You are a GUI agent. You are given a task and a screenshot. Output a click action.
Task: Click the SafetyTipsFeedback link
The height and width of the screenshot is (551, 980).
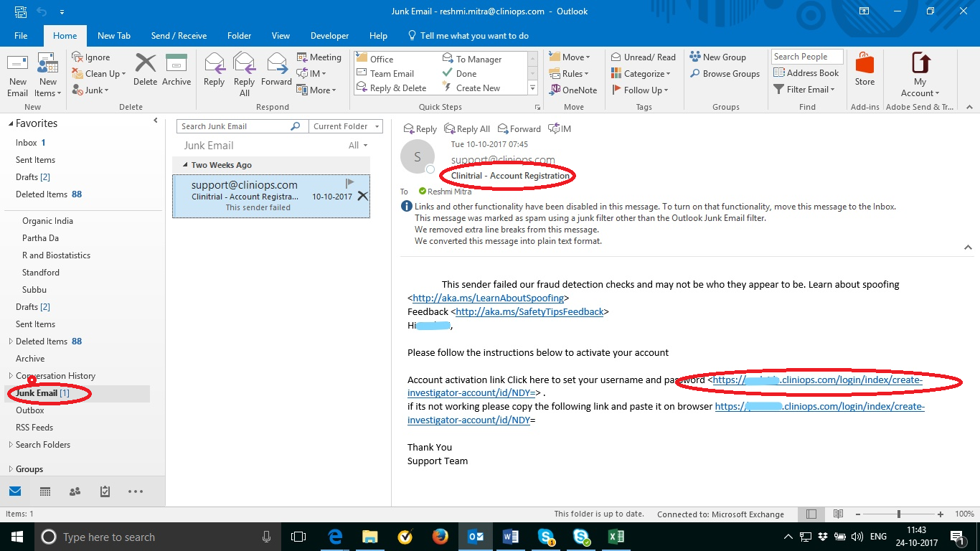tap(529, 311)
